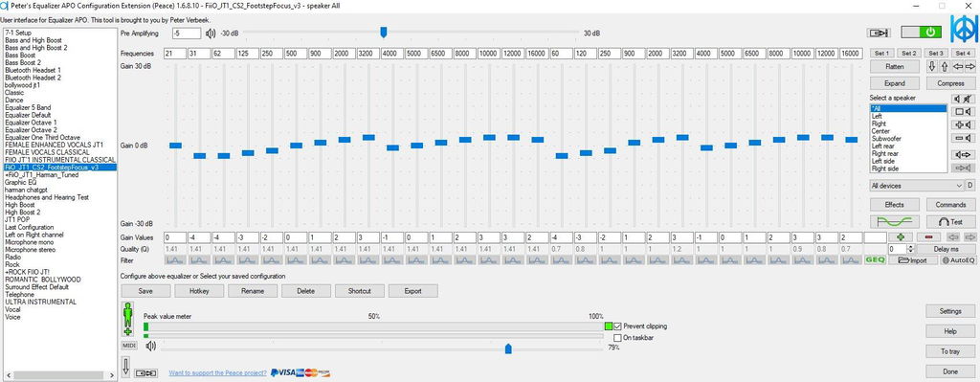
Task: Click the red minus remove-band icon
Action: click(x=928, y=237)
